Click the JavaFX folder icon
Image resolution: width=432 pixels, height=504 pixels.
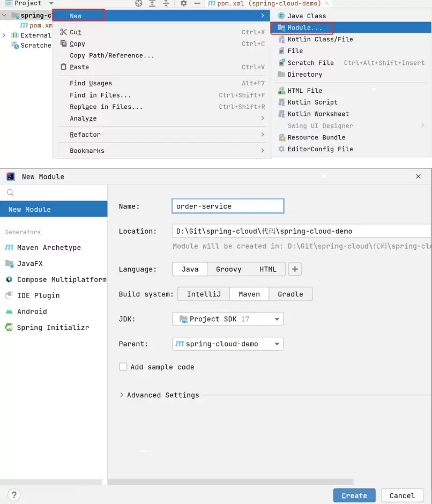coord(9,264)
